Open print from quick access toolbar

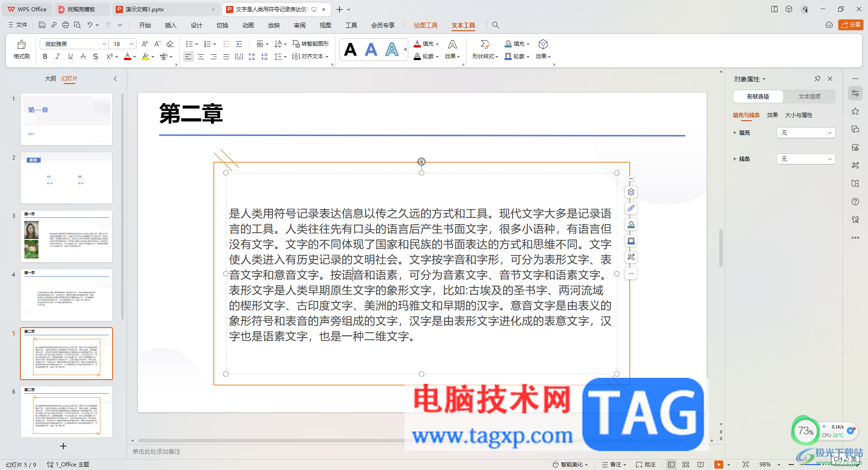(x=66, y=25)
